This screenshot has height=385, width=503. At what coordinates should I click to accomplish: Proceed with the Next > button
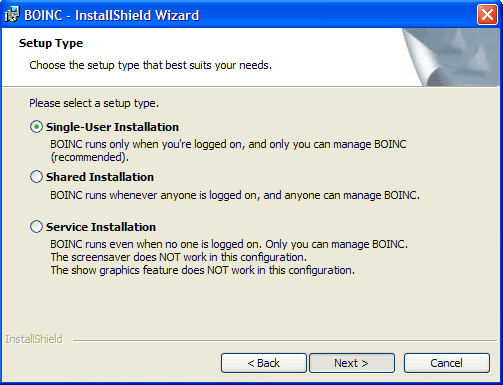352,363
